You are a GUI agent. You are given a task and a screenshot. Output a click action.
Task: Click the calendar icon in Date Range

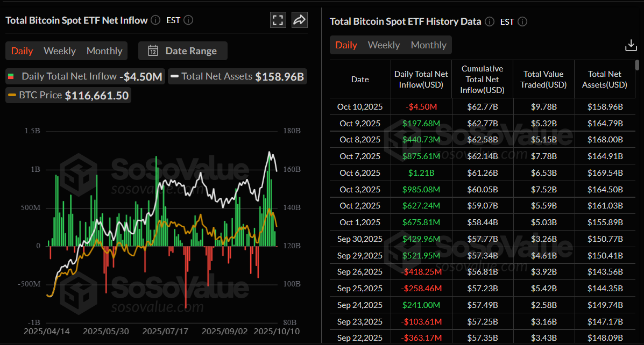(153, 51)
